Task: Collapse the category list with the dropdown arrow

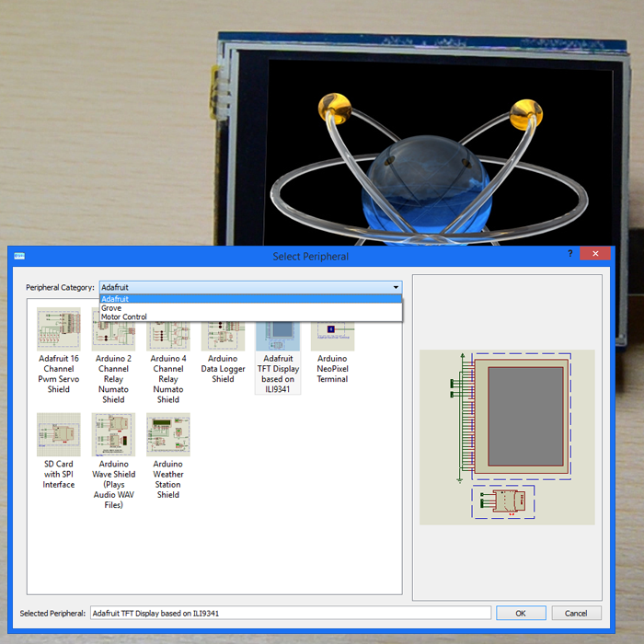Action: (396, 287)
